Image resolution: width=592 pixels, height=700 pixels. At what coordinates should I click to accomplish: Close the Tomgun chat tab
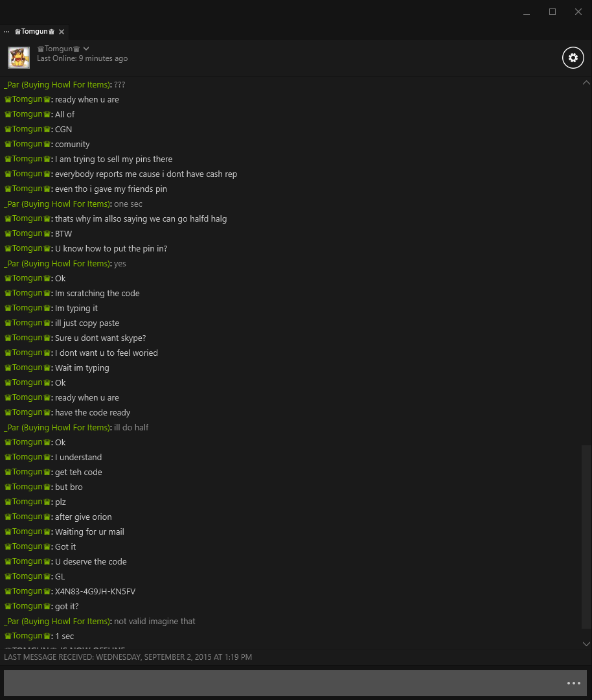click(62, 32)
